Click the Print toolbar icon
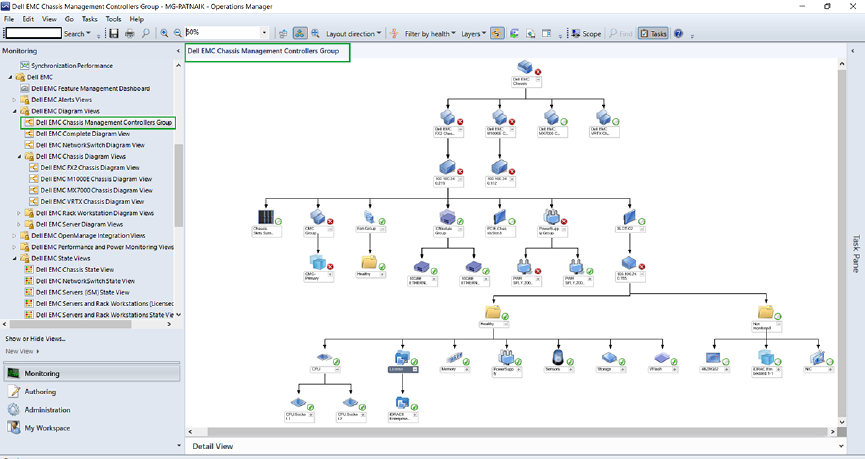Screen dimensions: 865x459 point(130,34)
